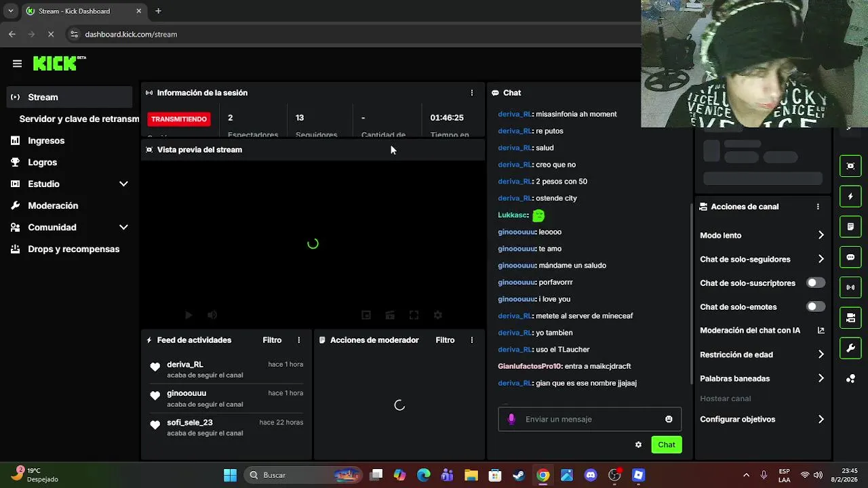This screenshot has height=488, width=868.
Task: Enable Chat de solo-suscriptores toggle
Action: click(x=816, y=283)
